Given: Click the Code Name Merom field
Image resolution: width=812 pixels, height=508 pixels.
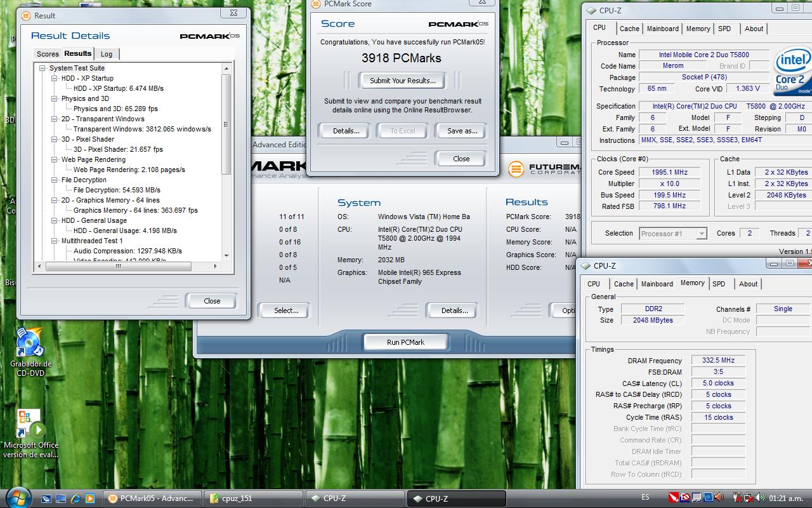Looking at the screenshot, I should coord(672,66).
